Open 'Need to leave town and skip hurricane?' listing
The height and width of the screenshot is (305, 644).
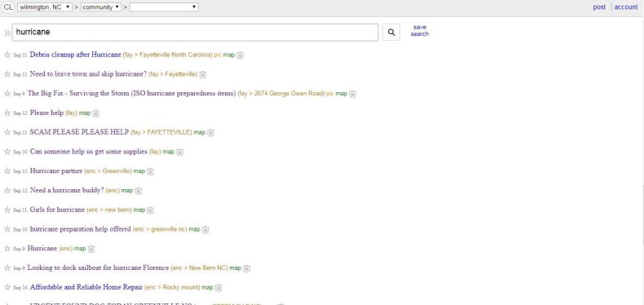88,73
